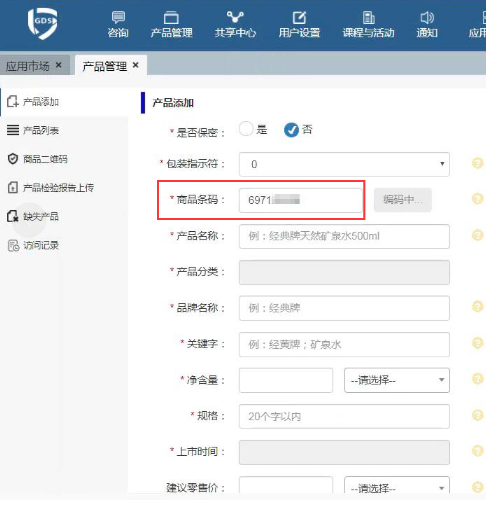Close the 产品管理 tab
This screenshot has width=486, height=506.
135,65
